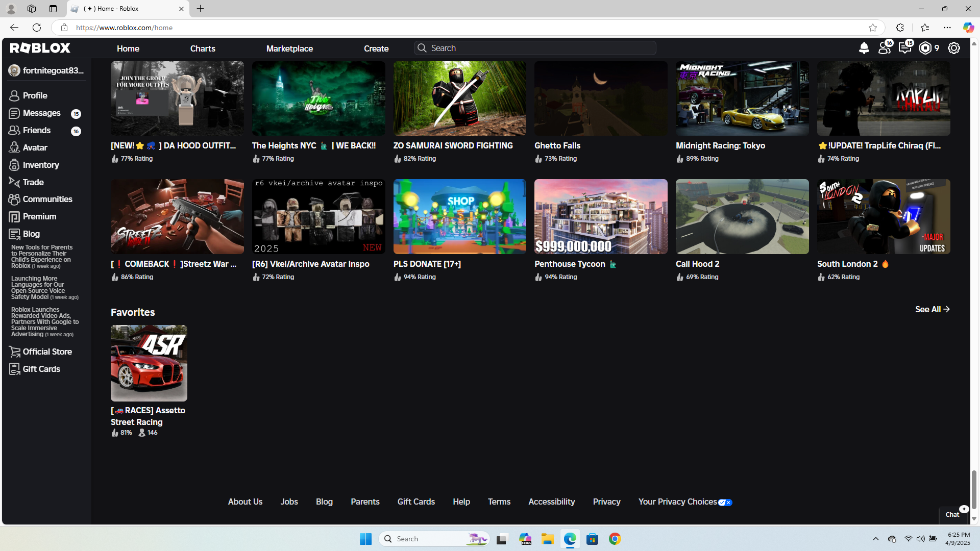Open the Penthouse Tycoon game thumbnail

pos(601,216)
